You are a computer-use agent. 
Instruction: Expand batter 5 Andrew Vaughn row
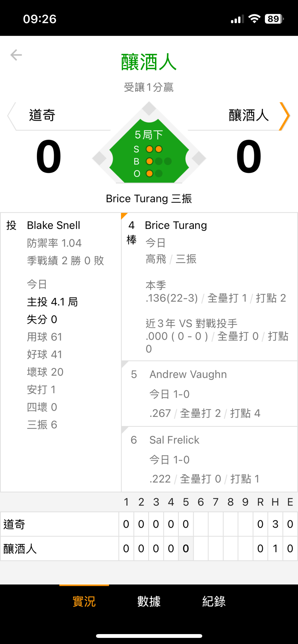click(209, 394)
